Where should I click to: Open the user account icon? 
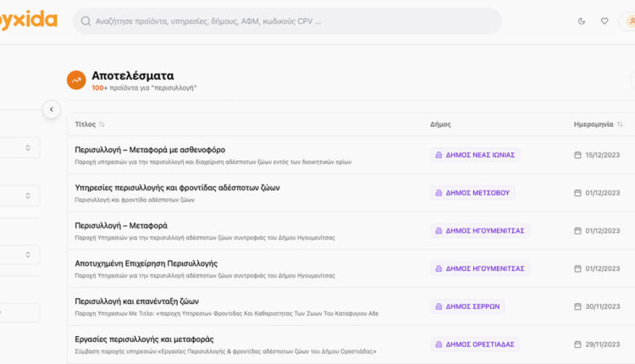[x=629, y=21]
